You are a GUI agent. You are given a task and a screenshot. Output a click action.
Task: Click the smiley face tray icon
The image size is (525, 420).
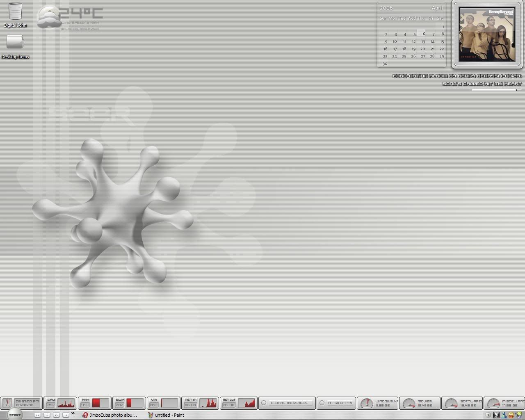pyautogui.click(x=511, y=415)
